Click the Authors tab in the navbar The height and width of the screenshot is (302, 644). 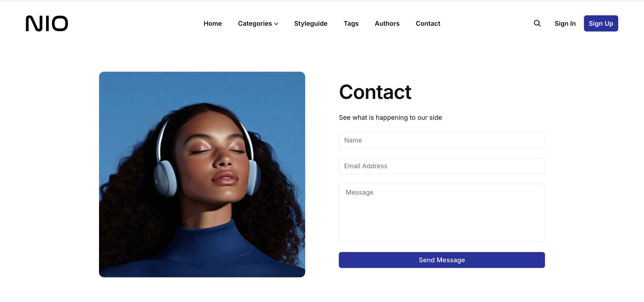387,23
